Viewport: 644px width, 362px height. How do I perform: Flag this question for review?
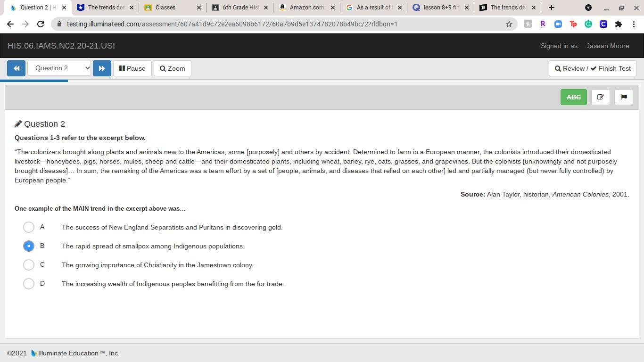click(624, 97)
